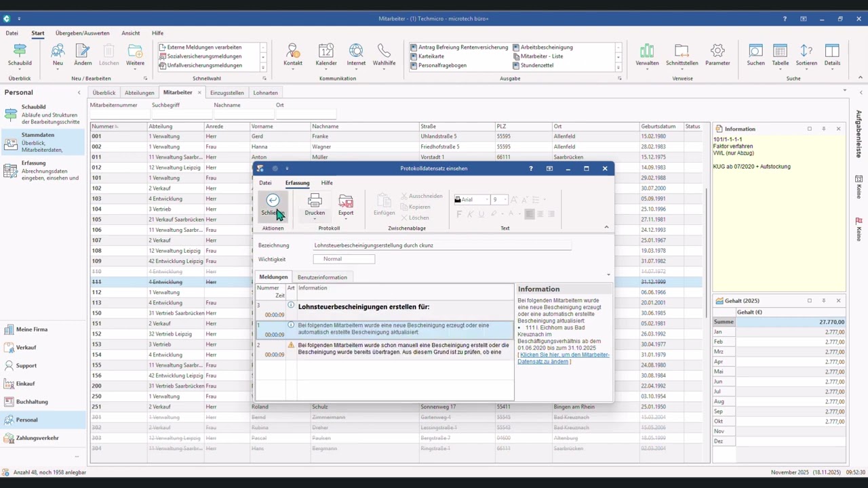The width and height of the screenshot is (868, 488).
Task: Select employee row 001 Gerd Franke
Action: 400,136
